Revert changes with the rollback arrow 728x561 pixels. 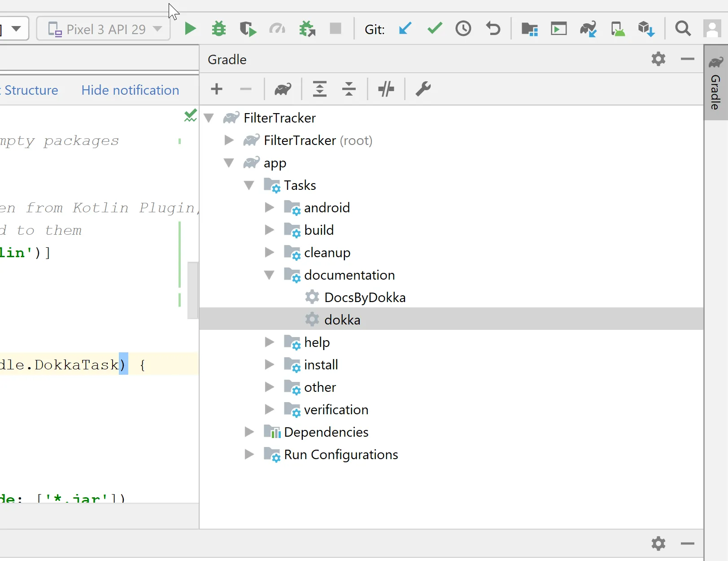pos(493,28)
